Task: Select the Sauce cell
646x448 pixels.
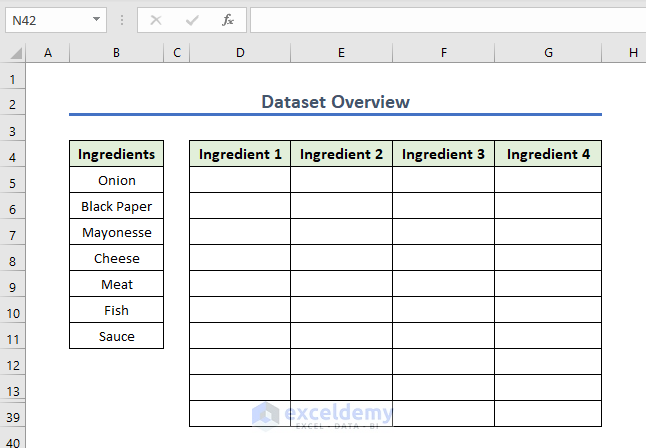Action: click(116, 337)
